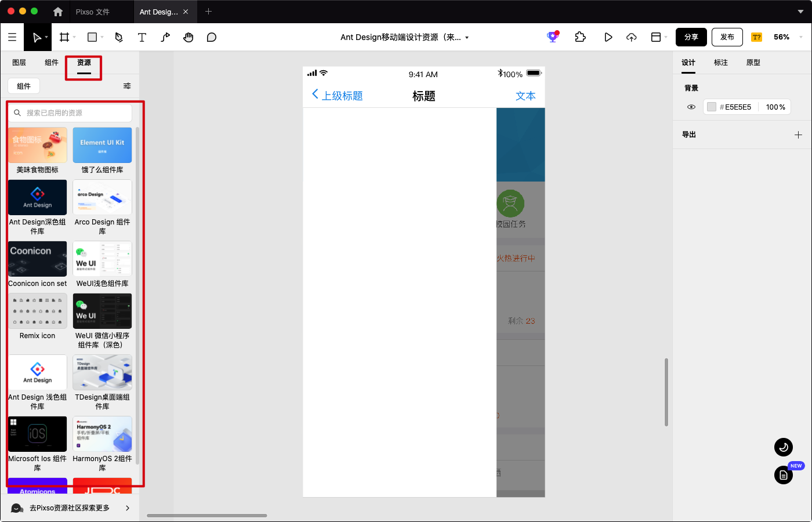This screenshot has height=522, width=812.
Task: Select the Pen tool
Action: tap(119, 37)
